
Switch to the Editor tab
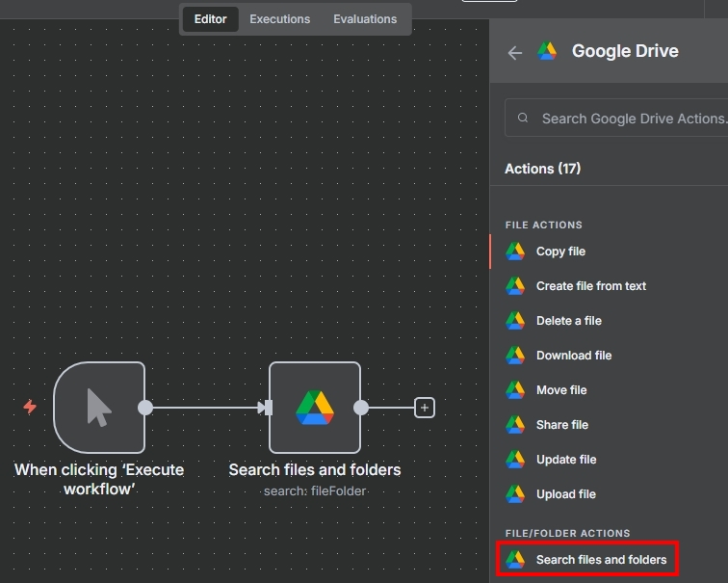point(210,19)
